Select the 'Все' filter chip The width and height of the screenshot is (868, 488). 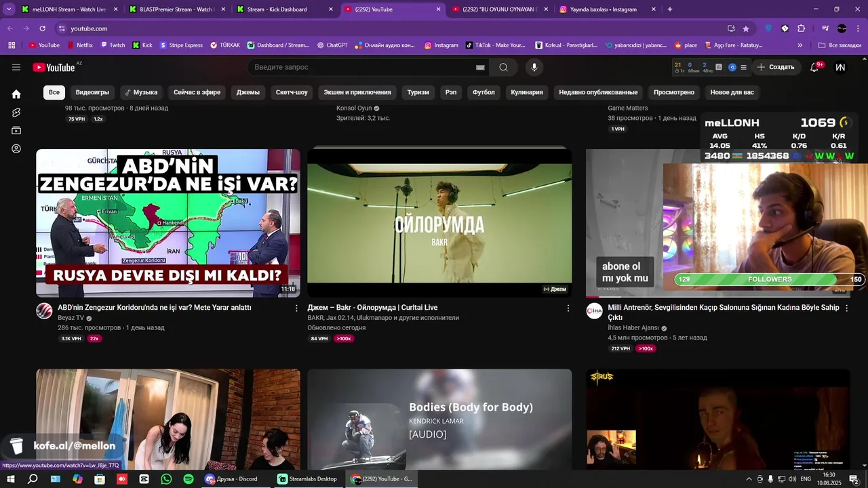[x=54, y=92]
